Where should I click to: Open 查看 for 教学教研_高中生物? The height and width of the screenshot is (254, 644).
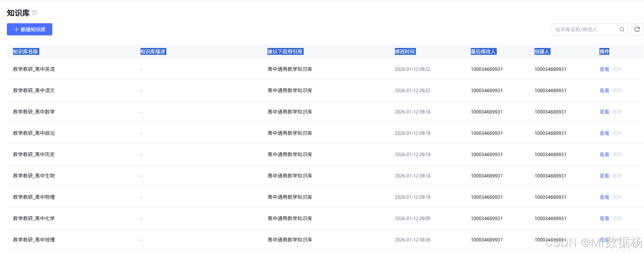click(604, 176)
